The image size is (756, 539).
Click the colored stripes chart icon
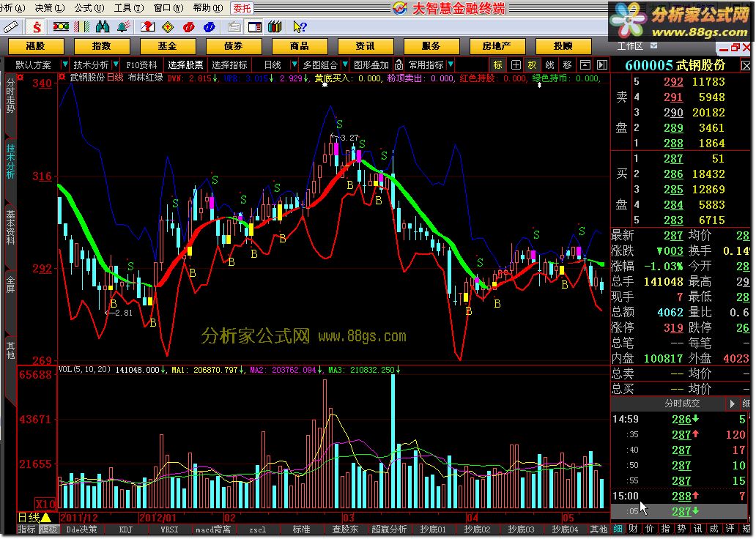tap(81, 26)
